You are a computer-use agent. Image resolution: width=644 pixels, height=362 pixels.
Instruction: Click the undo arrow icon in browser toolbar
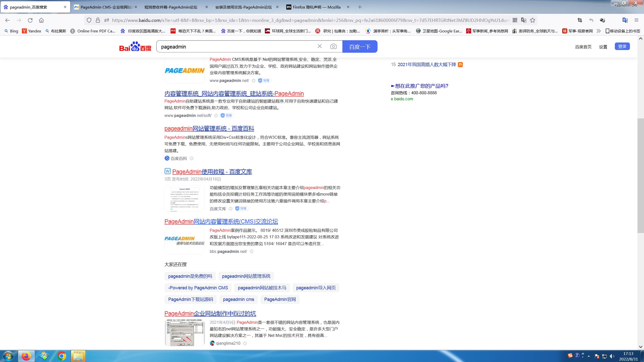[x=591, y=20]
